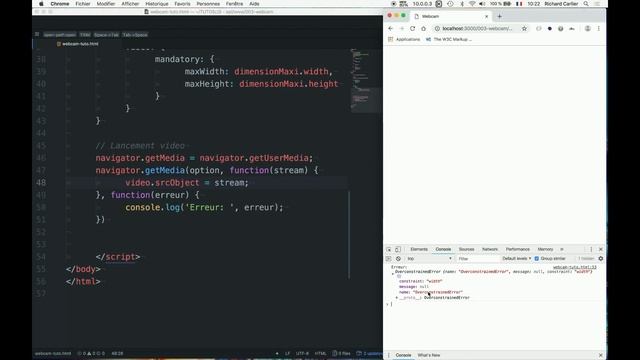The image size is (640, 360).
Task: Open the Wi-Fi menu bar icon
Action: [x=472, y=4]
